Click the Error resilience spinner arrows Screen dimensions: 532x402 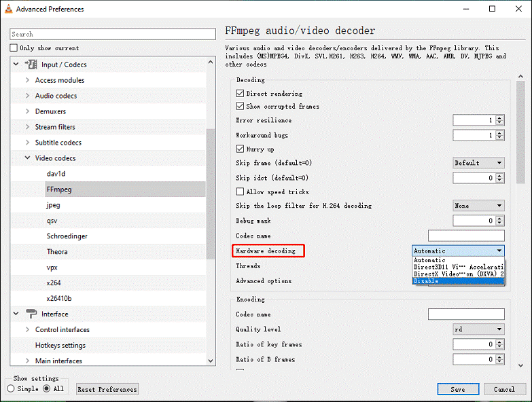coord(499,120)
